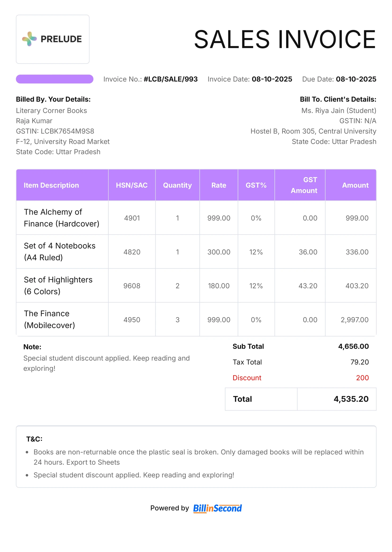Click the HSN/SAC column header
This screenshot has width=392, height=552.
[132, 185]
